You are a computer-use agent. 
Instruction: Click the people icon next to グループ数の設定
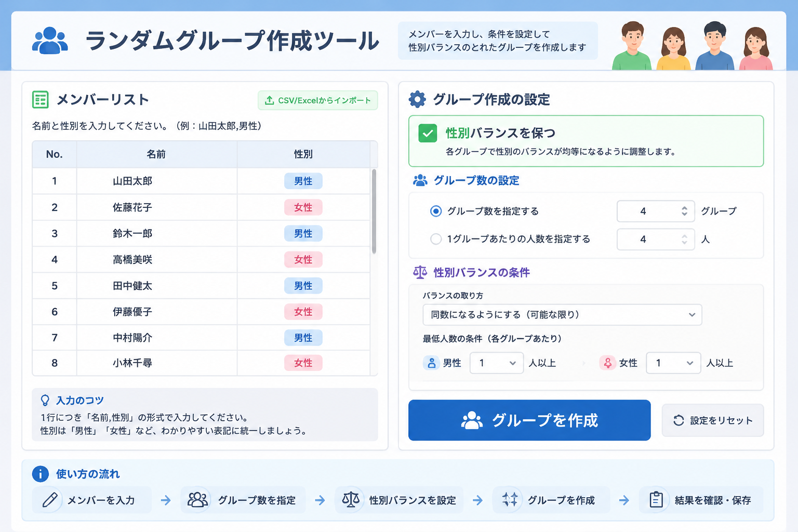click(420, 180)
